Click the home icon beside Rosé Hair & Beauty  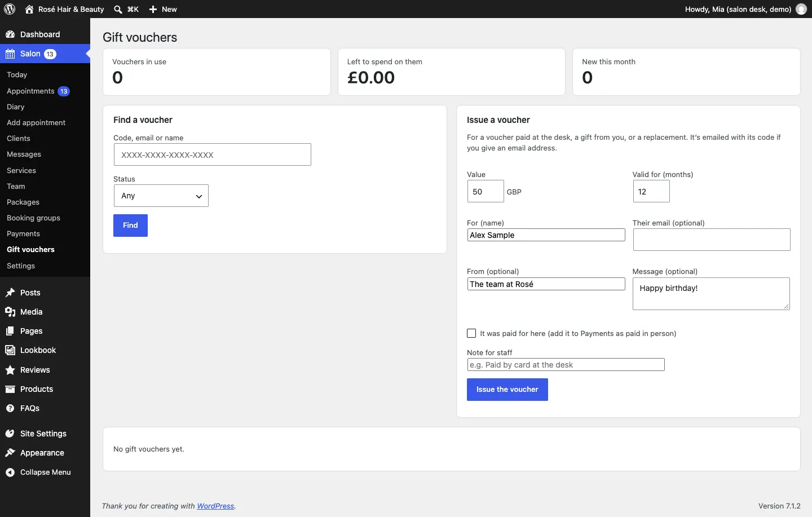(x=29, y=9)
